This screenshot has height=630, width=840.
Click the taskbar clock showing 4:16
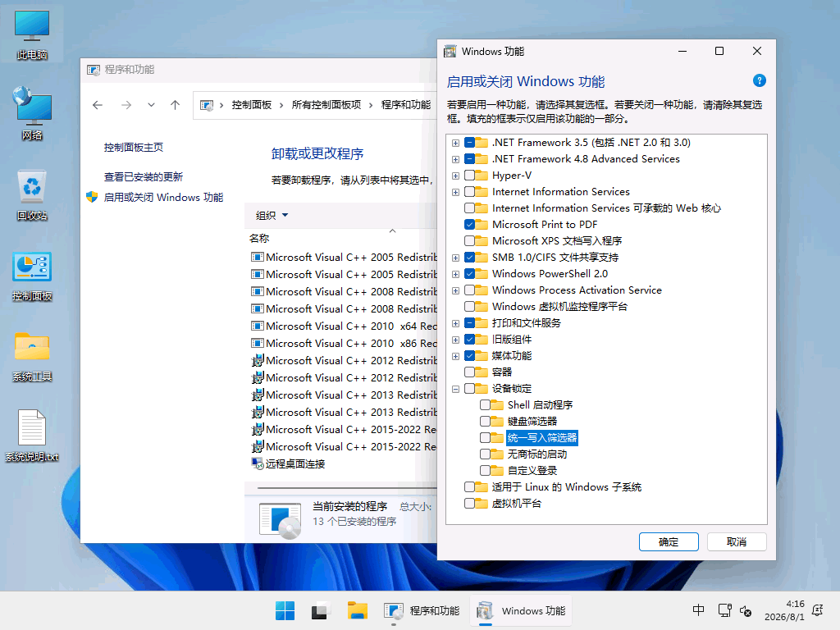coord(784,610)
